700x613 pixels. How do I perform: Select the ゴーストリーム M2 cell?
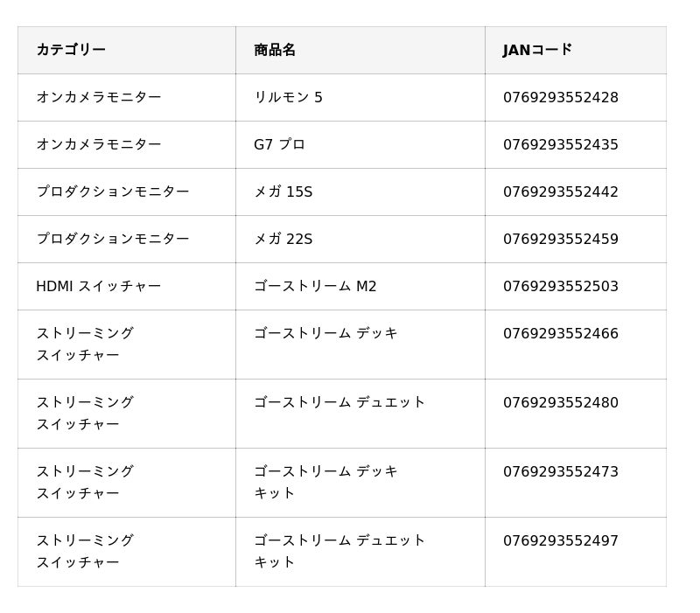pos(315,286)
